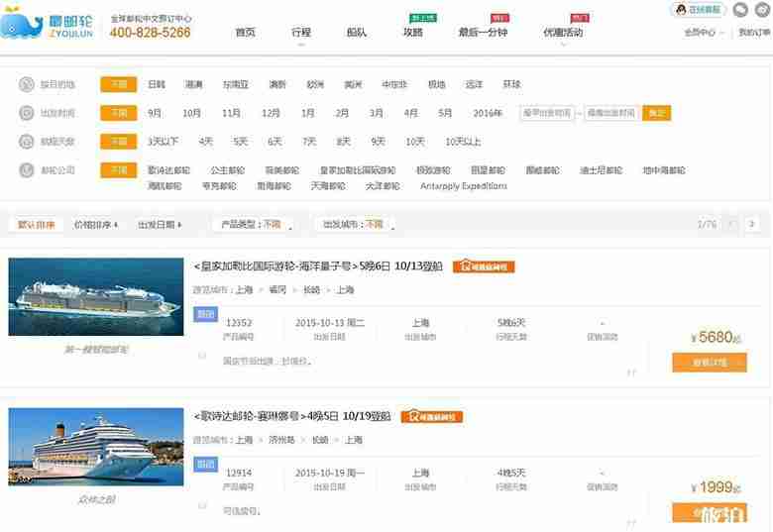
Task: Tick the small checkbox under product 12914
Action: coord(202,505)
